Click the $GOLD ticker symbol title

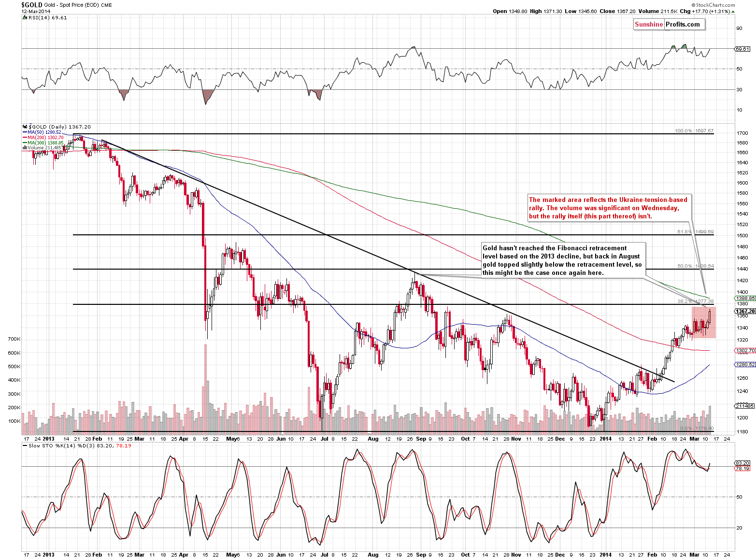(31, 5)
